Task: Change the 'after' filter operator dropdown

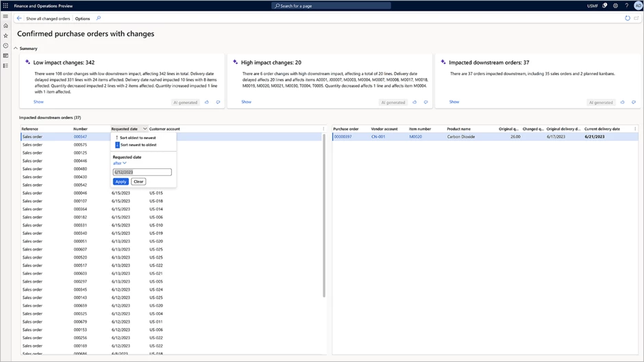Action: tap(120, 164)
